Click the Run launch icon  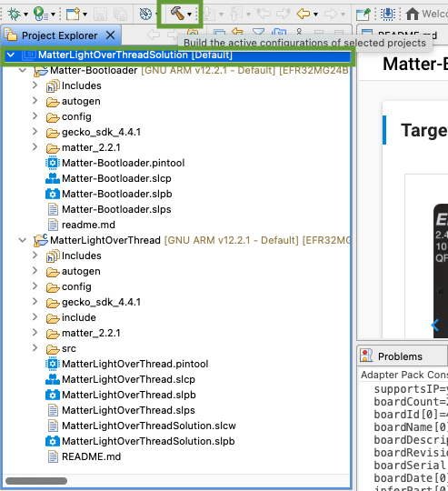point(41,14)
